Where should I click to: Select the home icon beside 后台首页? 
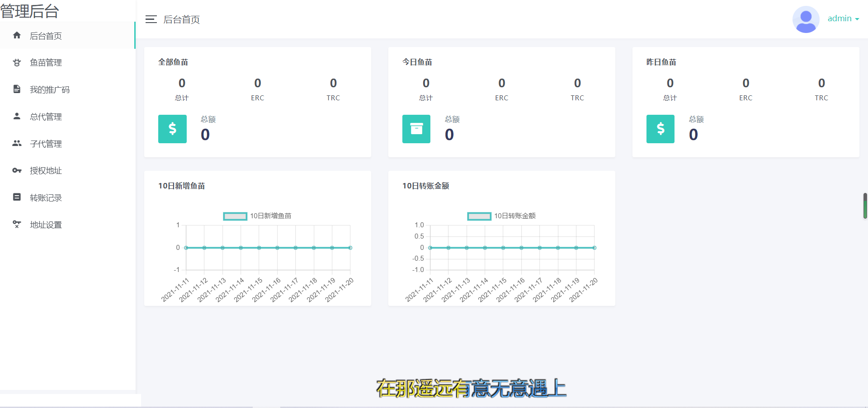pos(17,35)
